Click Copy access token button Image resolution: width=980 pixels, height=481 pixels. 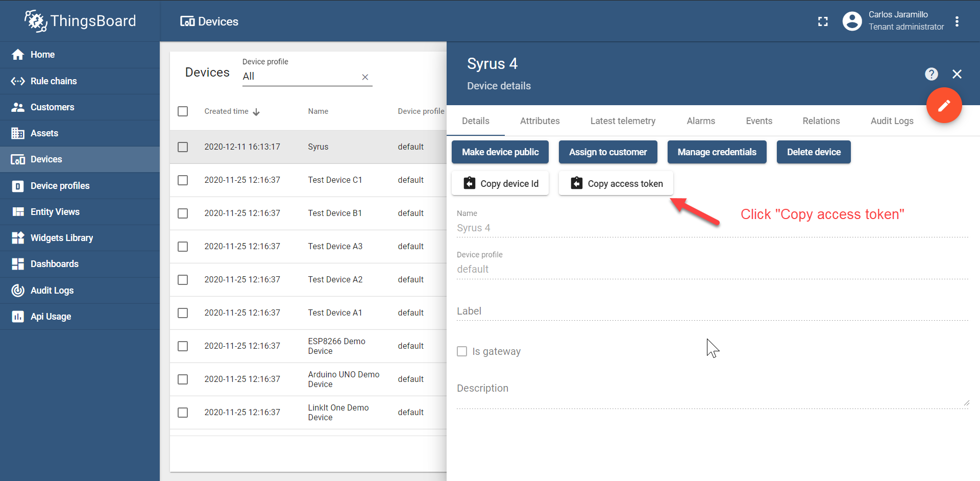pyautogui.click(x=616, y=183)
